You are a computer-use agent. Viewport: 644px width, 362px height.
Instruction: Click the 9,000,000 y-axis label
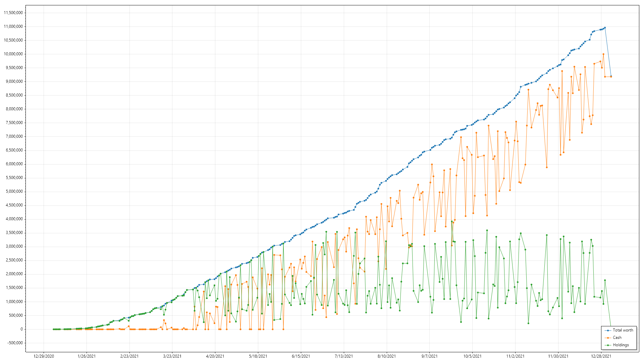click(x=14, y=81)
